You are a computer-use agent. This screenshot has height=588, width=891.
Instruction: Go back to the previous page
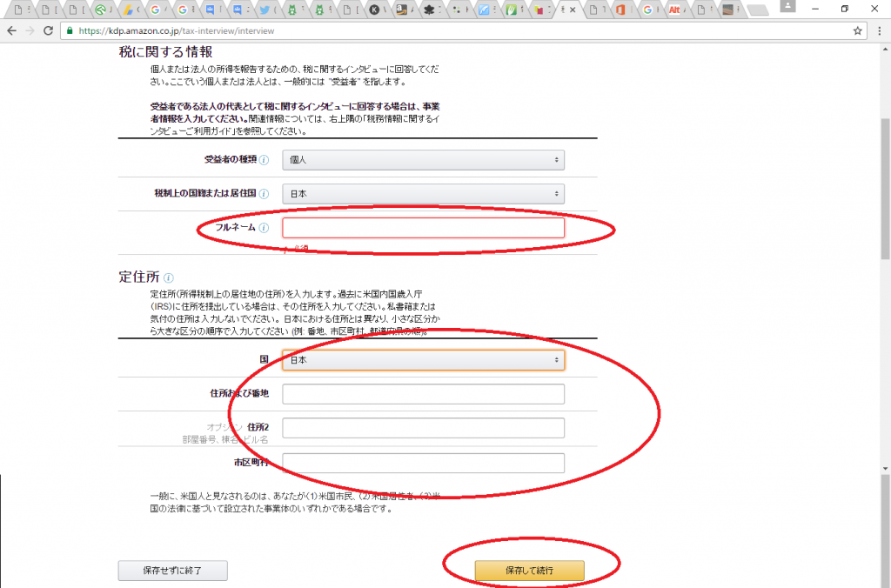[12, 30]
